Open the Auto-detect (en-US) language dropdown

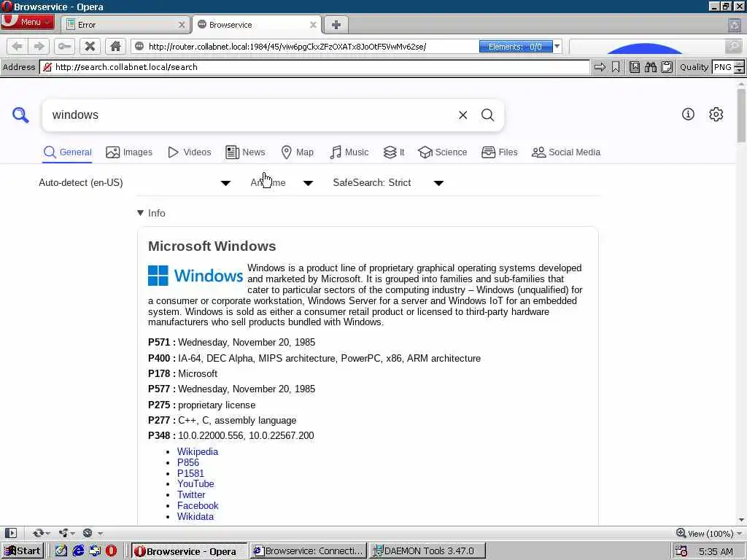134,183
